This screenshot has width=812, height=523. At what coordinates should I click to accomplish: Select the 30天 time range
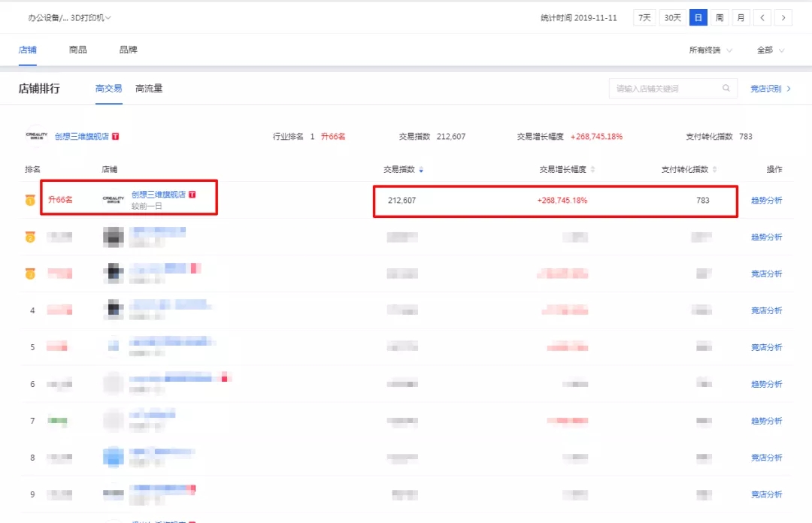coord(672,17)
